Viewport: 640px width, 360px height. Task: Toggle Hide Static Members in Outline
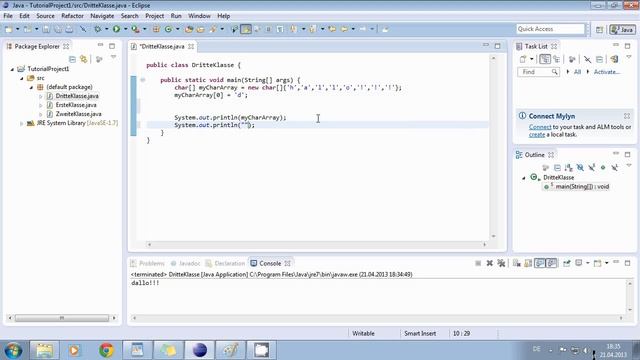(591, 167)
